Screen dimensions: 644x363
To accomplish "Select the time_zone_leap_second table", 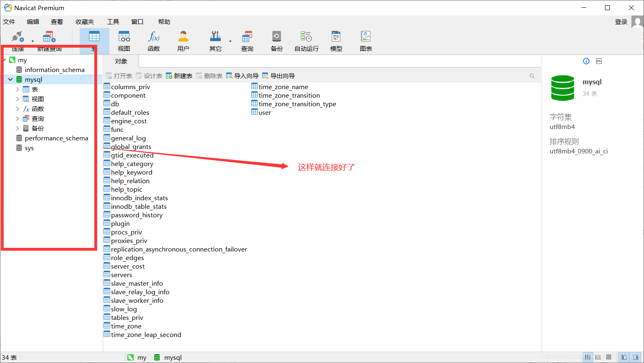I will coord(146,335).
